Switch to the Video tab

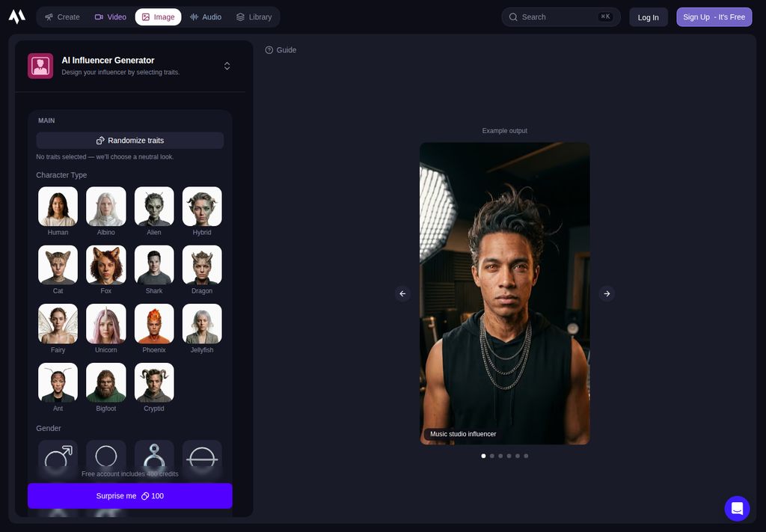(111, 17)
